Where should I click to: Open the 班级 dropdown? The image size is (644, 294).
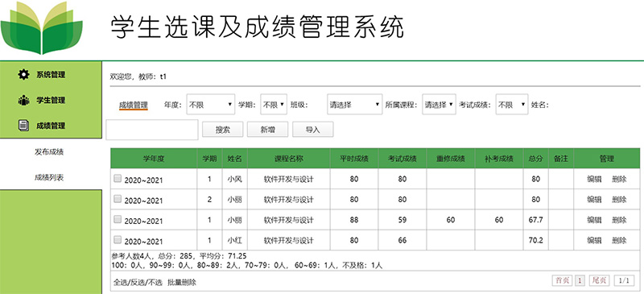point(355,105)
